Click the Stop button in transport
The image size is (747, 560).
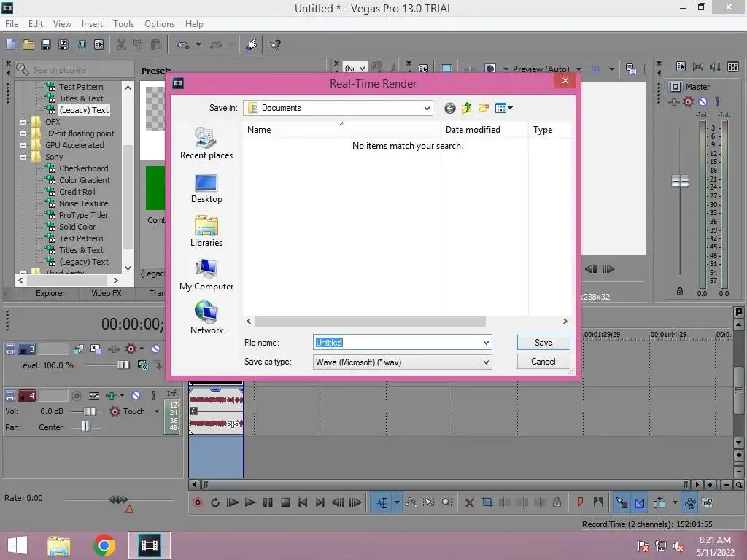(285, 502)
